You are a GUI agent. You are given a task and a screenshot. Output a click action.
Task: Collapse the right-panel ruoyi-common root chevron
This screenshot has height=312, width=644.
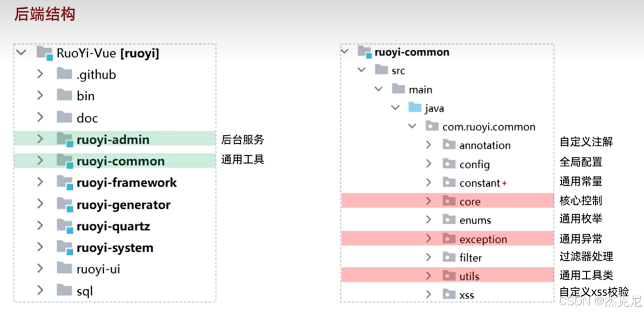(x=345, y=52)
